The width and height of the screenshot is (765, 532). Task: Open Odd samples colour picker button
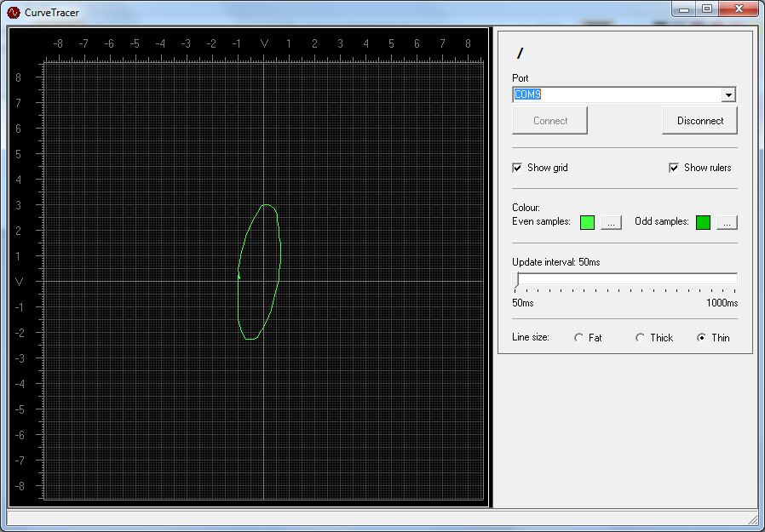pyautogui.click(x=727, y=222)
